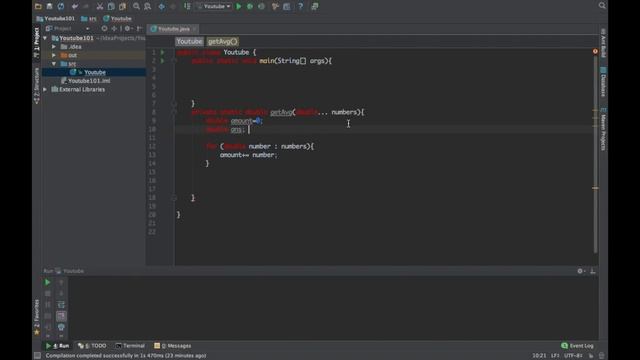
Task: Open the Project Structure toolbar icon
Action: tap(287, 6)
